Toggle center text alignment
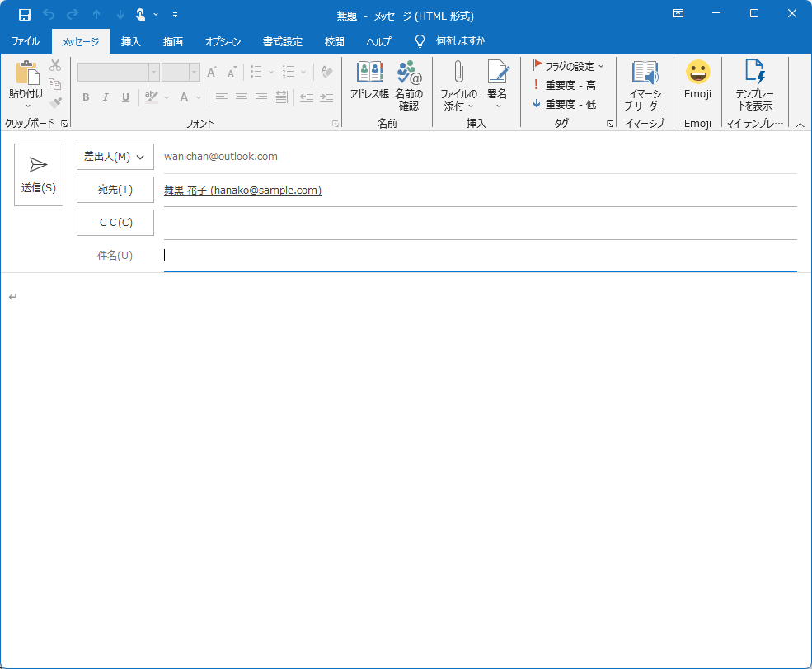 point(242,97)
